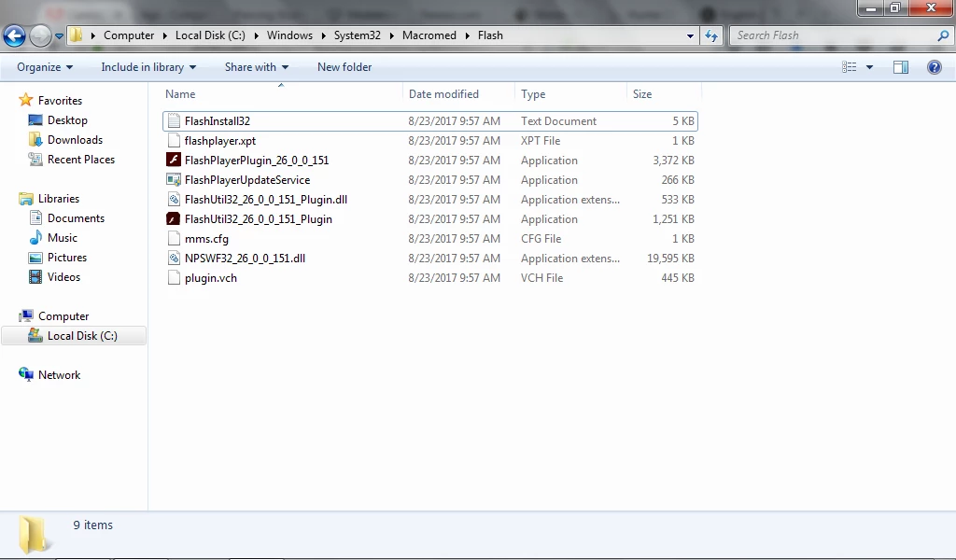Navigate to System32 breadcrumb
This screenshot has height=560, width=956.
click(x=358, y=35)
